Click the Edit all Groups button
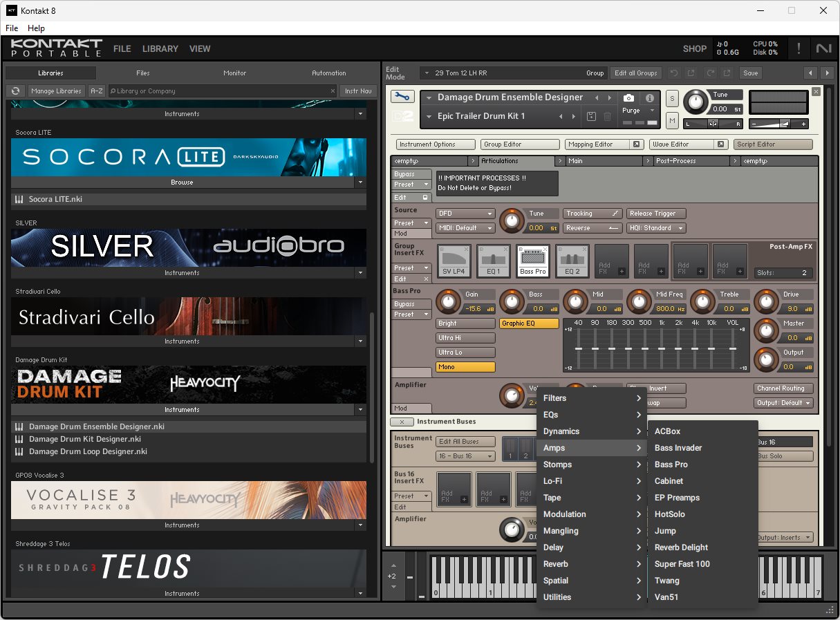The height and width of the screenshot is (620, 840). 636,73
